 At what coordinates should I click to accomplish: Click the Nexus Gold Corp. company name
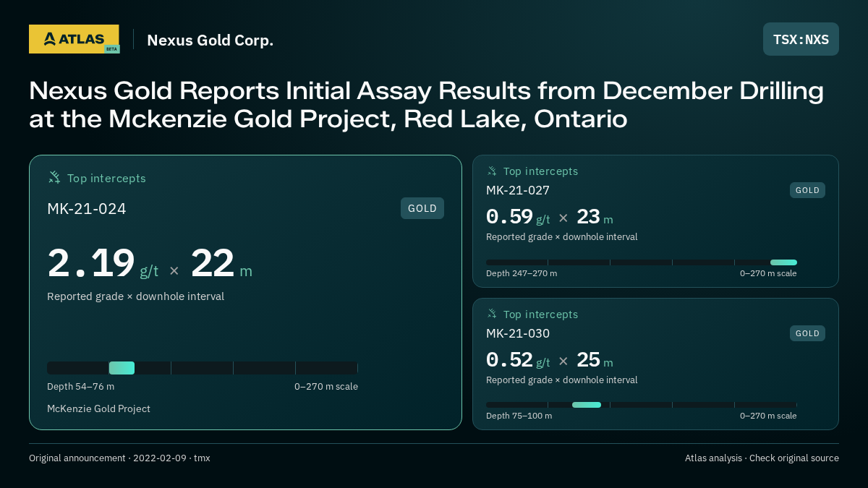click(x=210, y=40)
